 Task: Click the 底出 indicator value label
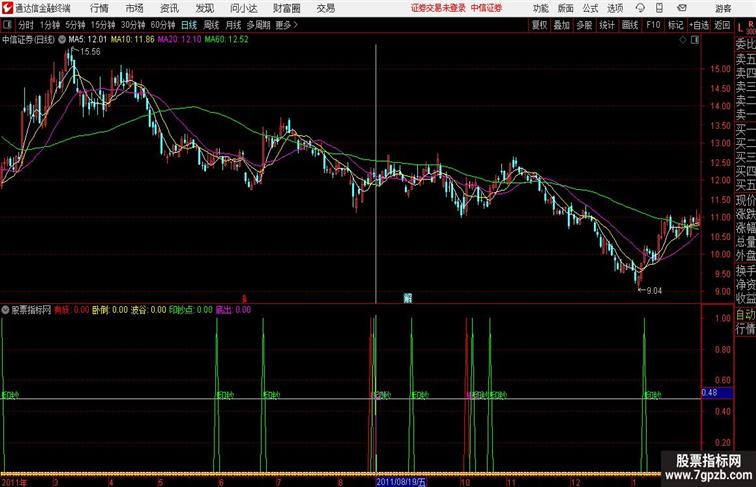[233, 310]
